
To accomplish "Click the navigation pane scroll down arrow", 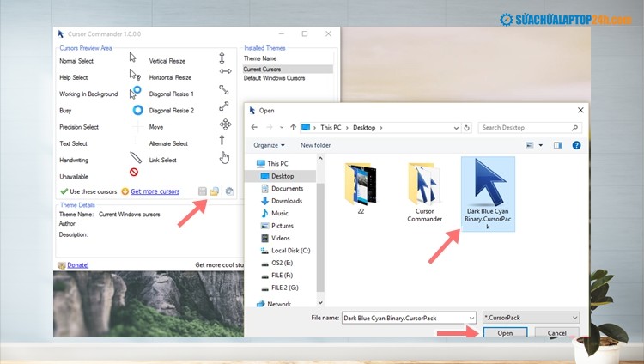I will [x=320, y=302].
